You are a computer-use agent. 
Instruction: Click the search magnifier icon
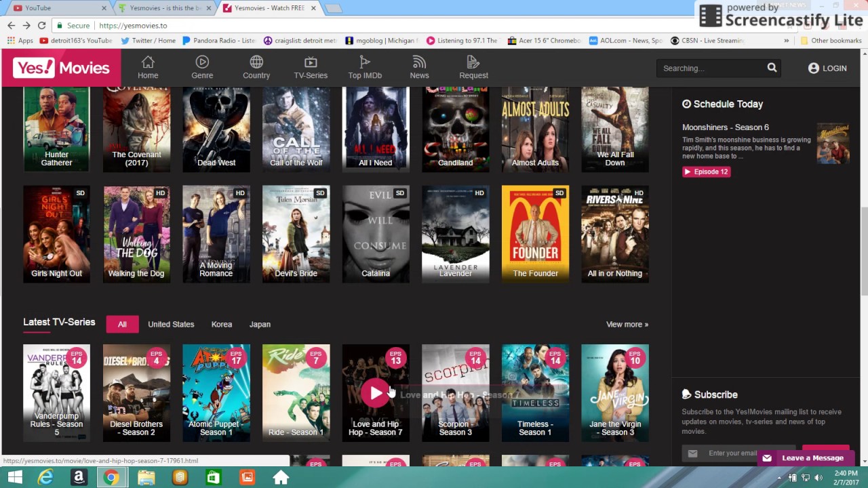pos(772,68)
